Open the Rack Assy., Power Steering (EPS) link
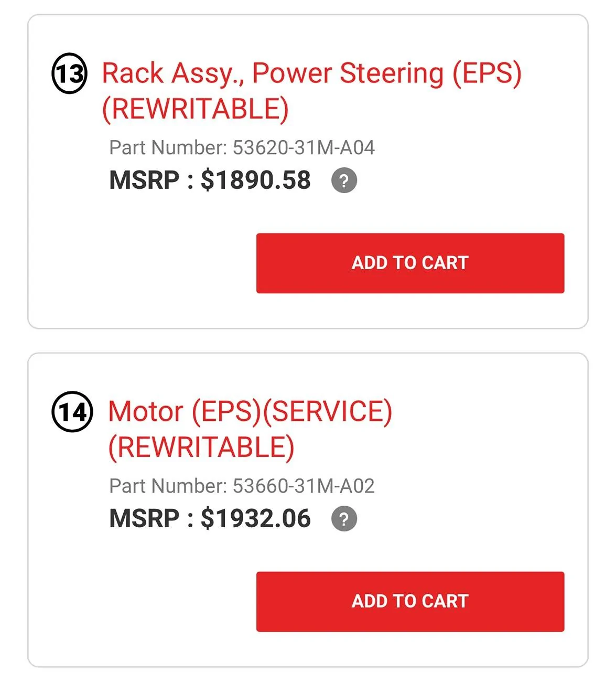Image resolution: width=616 pixels, height=682 pixels. click(x=311, y=73)
